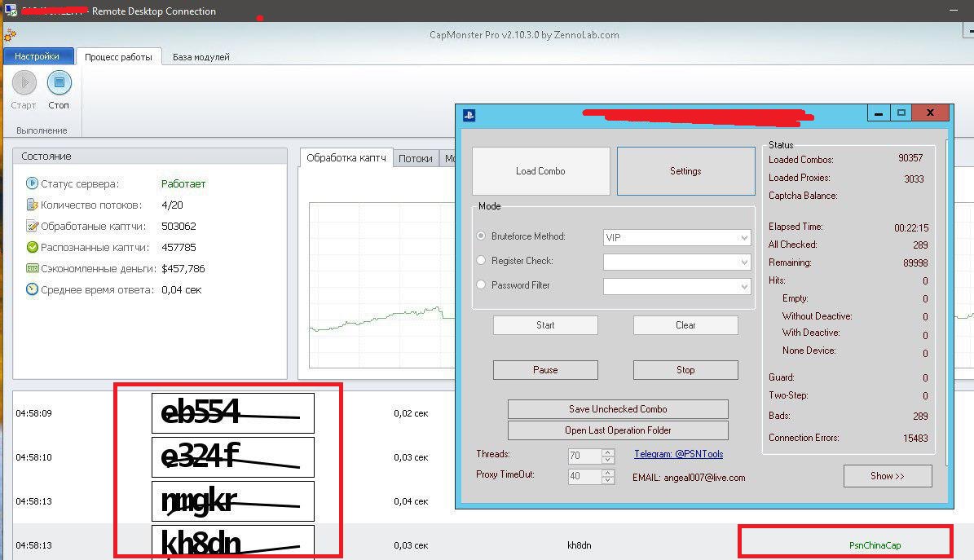Open the Bruteforce Method VIP dropdown
Image resolution: width=974 pixels, height=560 pixels.
tap(677, 237)
